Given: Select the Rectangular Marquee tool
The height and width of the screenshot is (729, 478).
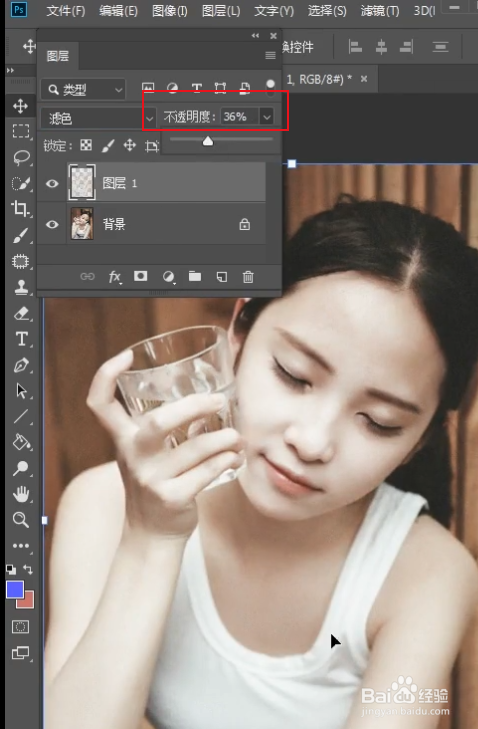Looking at the screenshot, I should pyautogui.click(x=20, y=131).
